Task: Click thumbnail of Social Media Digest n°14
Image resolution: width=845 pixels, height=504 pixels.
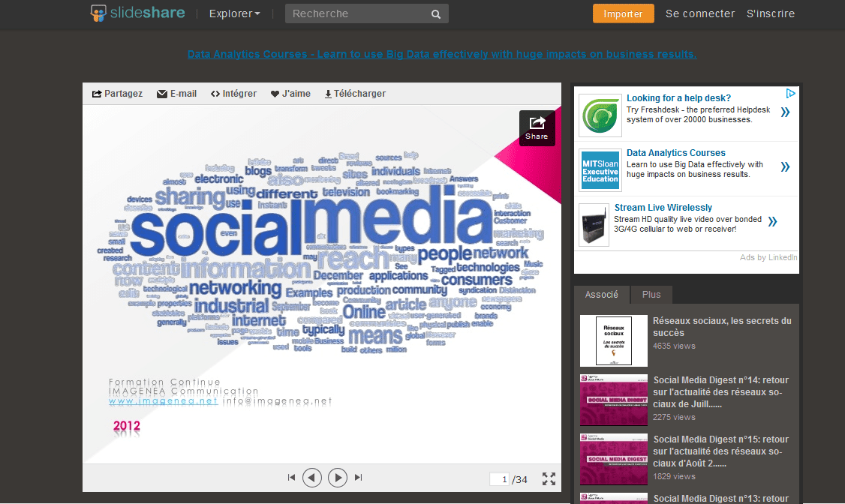Action: 613,400
